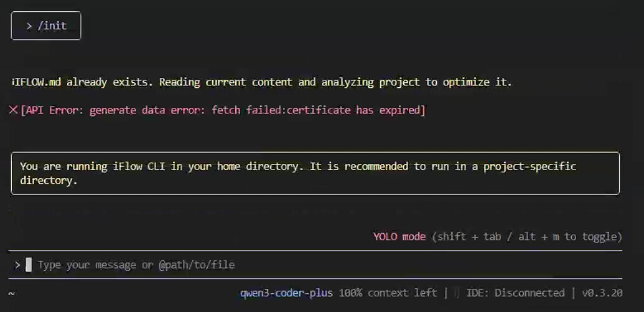Click the API Error message line
Image resolution: width=644 pixels, height=312 pixels.
coord(223,110)
